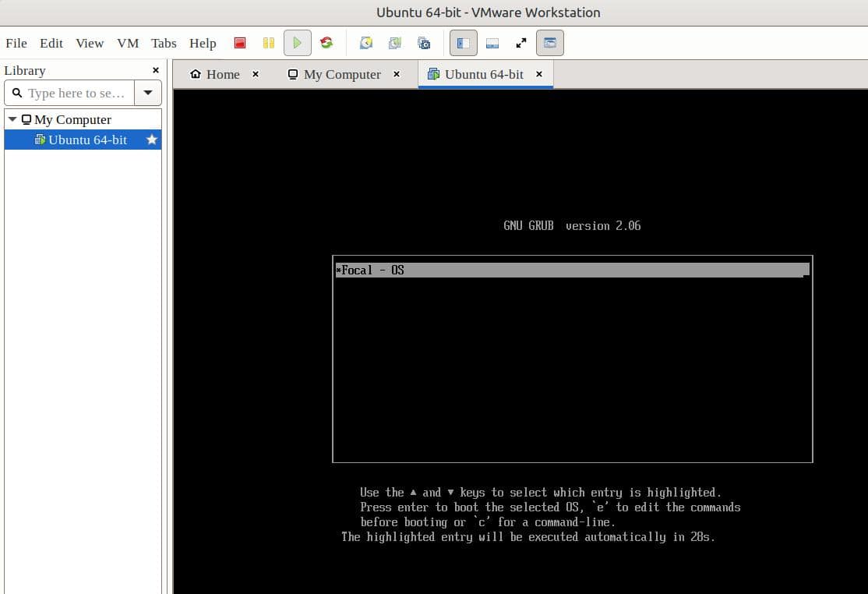Suspend the VM with the yellow pause icon
Image resolution: width=868 pixels, height=594 pixels.
pyautogui.click(x=269, y=43)
